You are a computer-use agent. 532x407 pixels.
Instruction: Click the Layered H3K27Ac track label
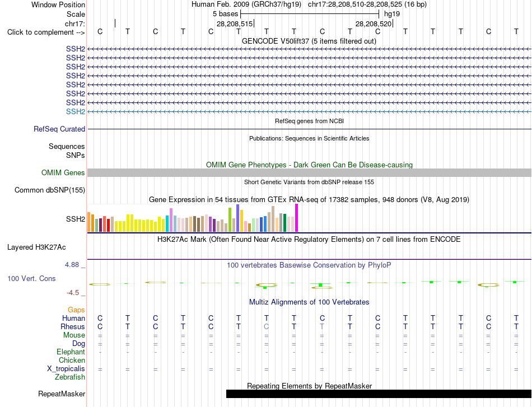[36, 247]
